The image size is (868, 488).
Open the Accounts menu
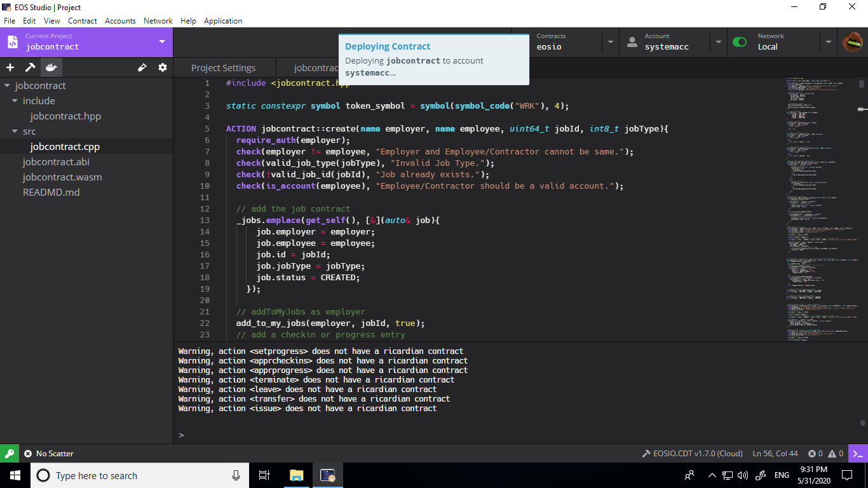click(120, 21)
